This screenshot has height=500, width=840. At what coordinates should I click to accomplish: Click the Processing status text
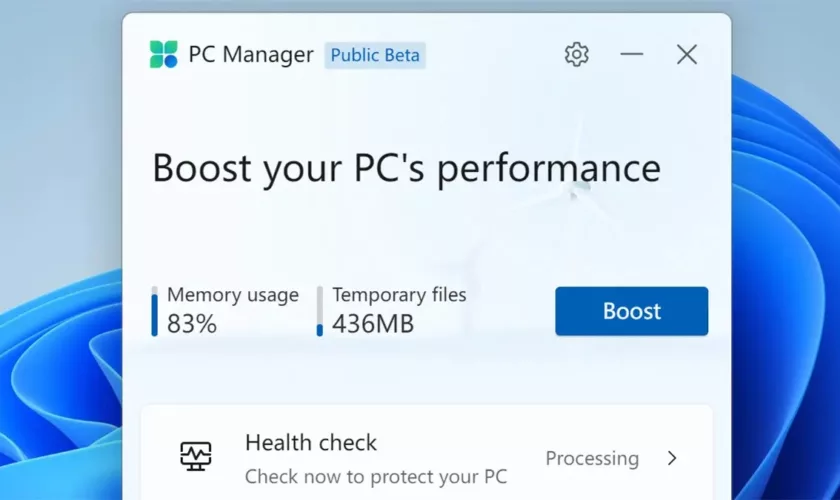tap(592, 458)
